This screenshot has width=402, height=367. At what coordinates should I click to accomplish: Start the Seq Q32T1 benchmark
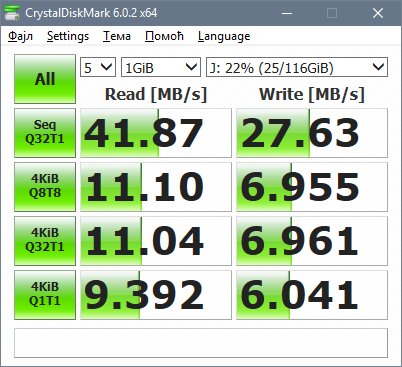(x=45, y=133)
